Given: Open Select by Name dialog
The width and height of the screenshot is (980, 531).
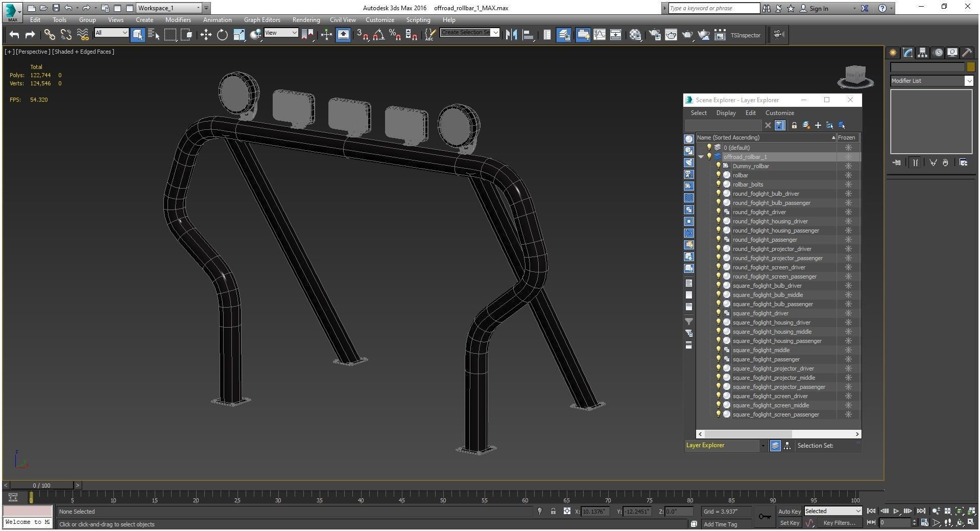Looking at the screenshot, I should (154, 35).
